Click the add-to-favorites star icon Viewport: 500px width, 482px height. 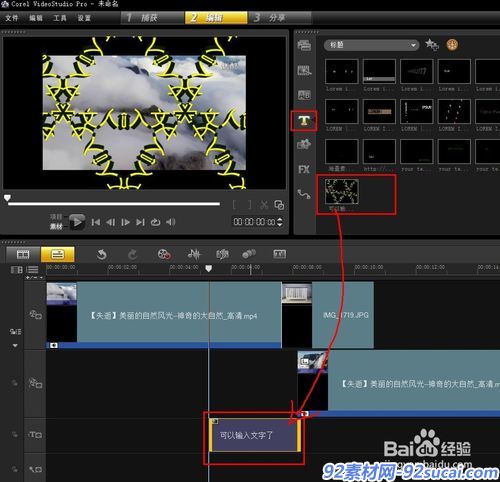coord(432,45)
